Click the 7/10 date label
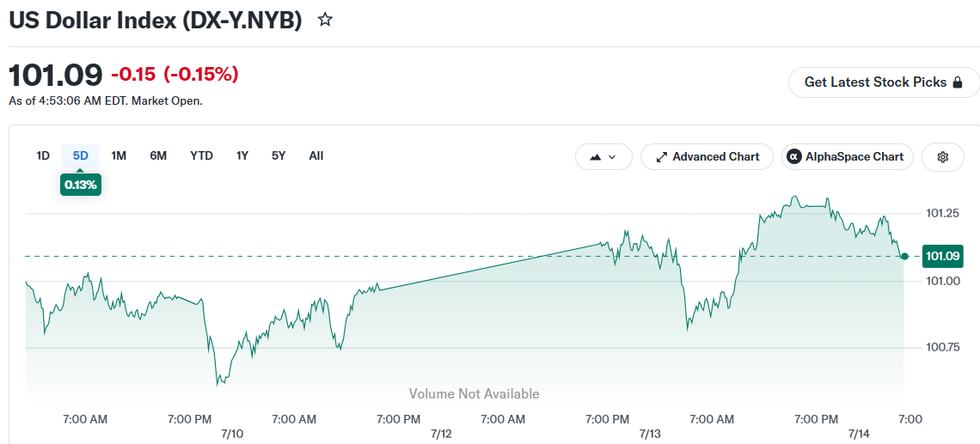 [232, 434]
